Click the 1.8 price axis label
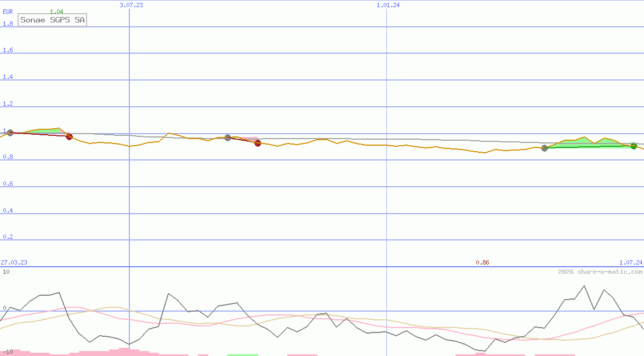Viewport: 644px width, 356px height. coord(8,24)
